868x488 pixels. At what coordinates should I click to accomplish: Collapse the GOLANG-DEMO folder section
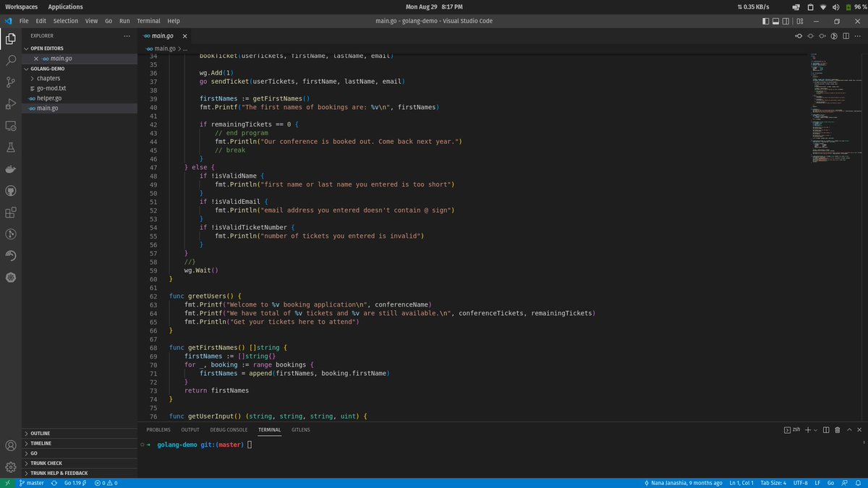pos(80,68)
